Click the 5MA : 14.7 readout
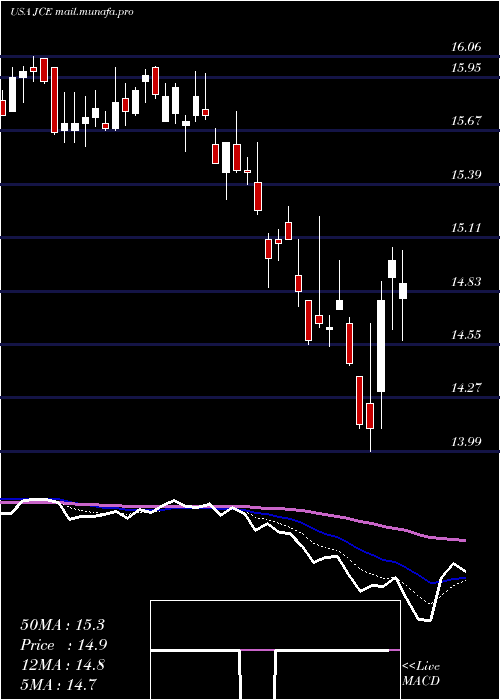Screen dimensions: 500x700 click(x=58, y=684)
